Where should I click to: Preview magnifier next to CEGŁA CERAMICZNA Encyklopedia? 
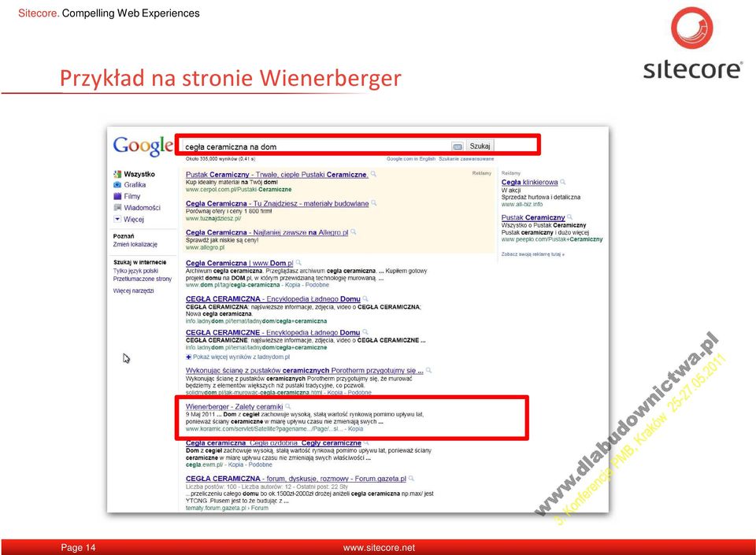coord(365,298)
